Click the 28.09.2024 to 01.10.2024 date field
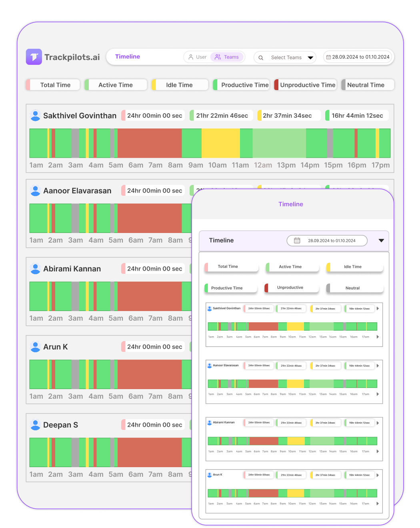 click(x=358, y=57)
